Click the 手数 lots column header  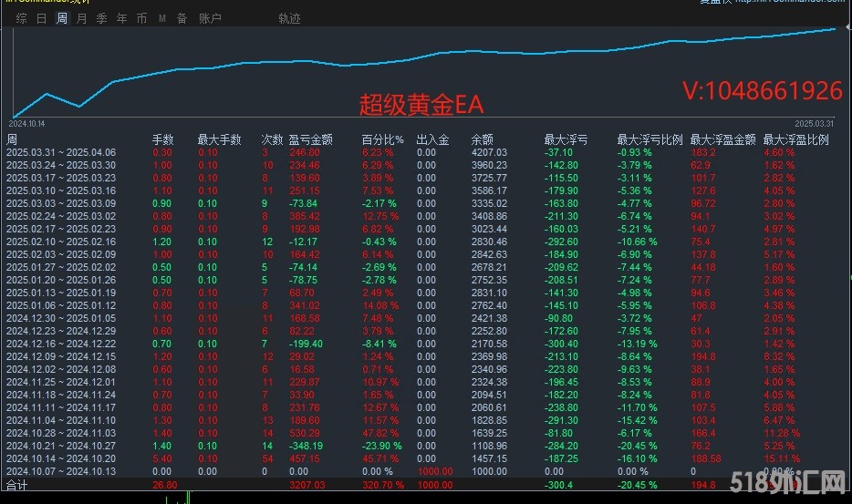click(x=162, y=139)
